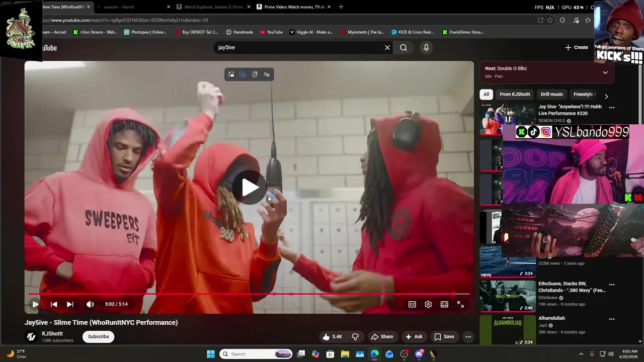Open the Create button
Screen dimensions: 644x362
pos(577,47)
